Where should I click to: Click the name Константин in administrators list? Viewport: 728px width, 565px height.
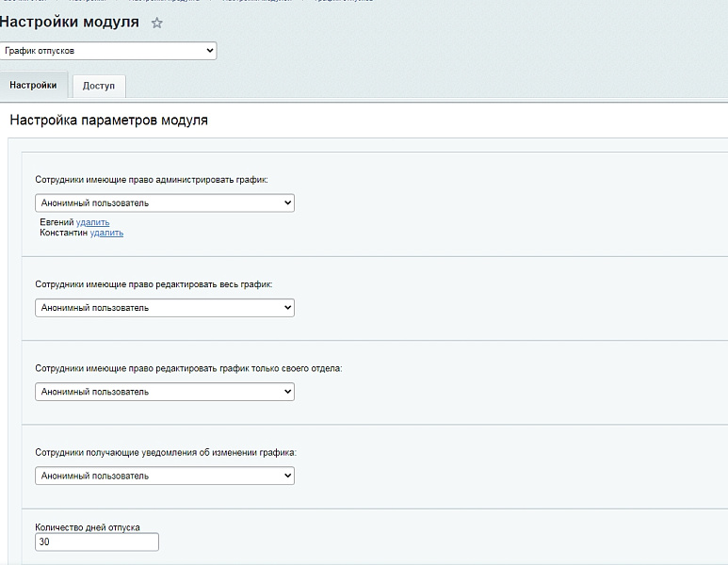click(x=63, y=233)
